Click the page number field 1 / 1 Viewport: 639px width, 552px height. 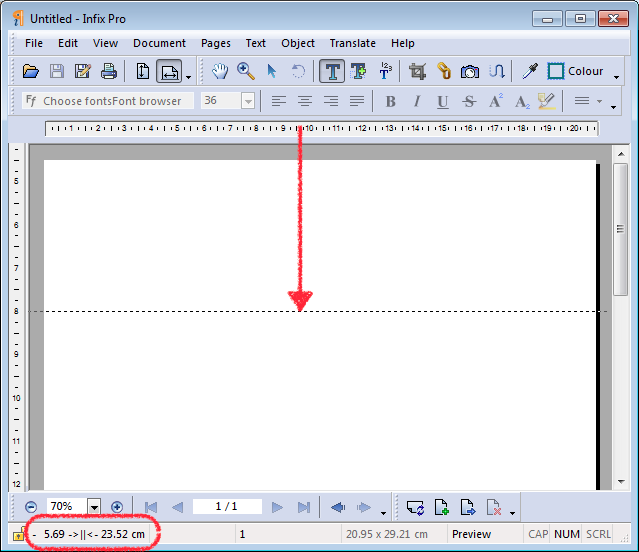pos(227,507)
